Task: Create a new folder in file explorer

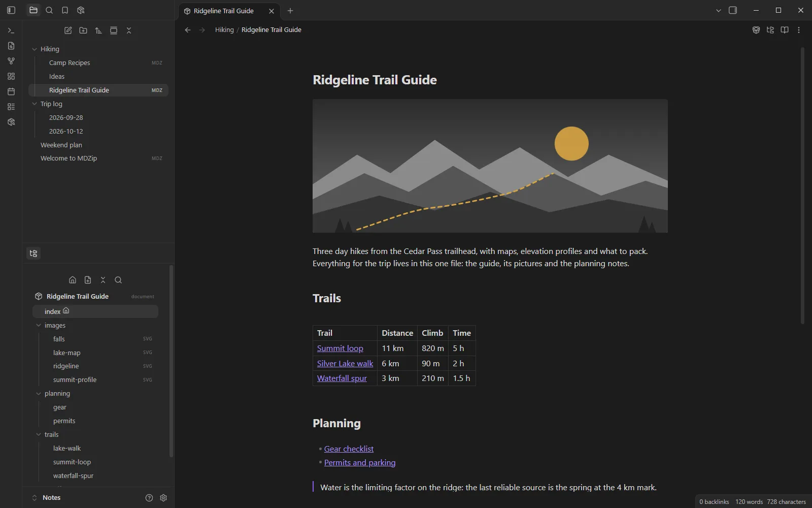Action: [83, 30]
